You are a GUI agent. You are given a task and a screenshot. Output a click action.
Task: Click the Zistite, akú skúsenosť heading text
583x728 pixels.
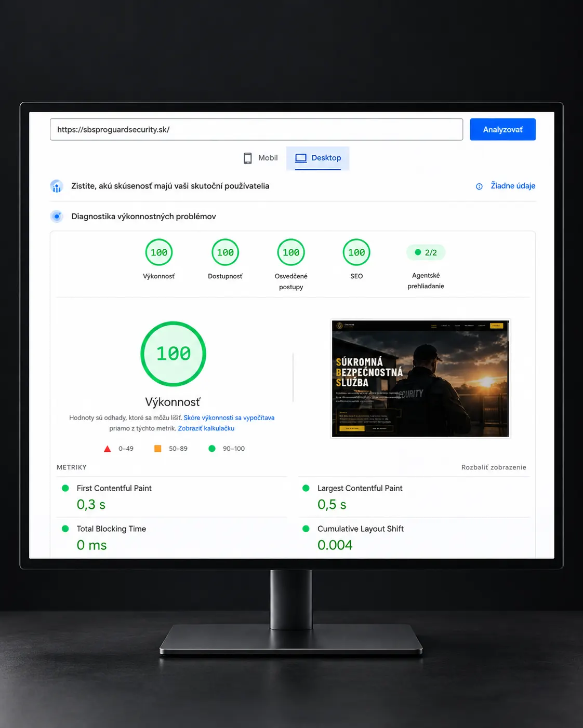pyautogui.click(x=170, y=186)
